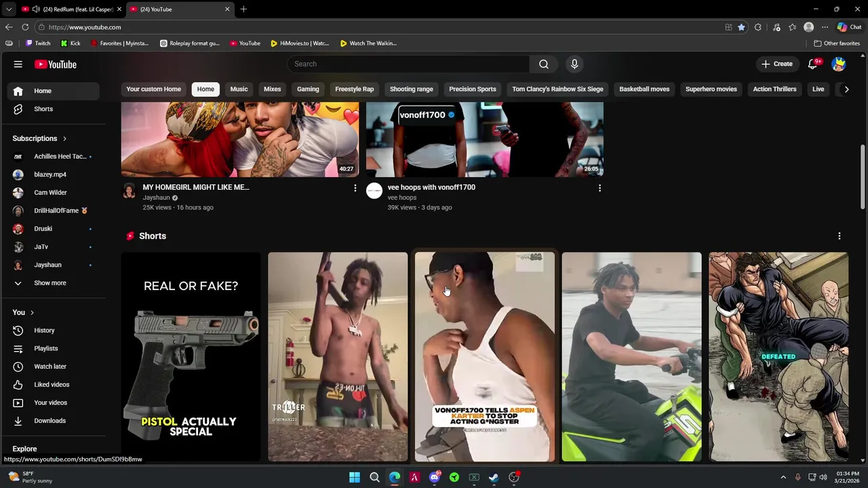Open DrillHallOfFame channel
Viewport: 868px width, 488px height.
click(x=52, y=211)
